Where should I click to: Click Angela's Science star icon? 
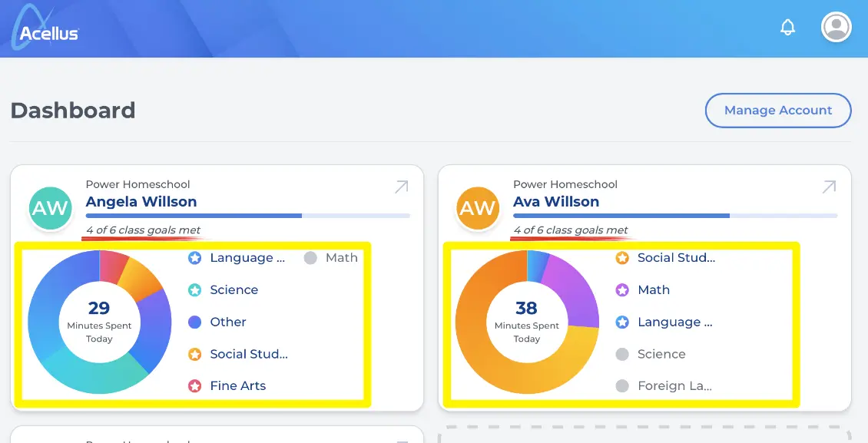pos(194,289)
